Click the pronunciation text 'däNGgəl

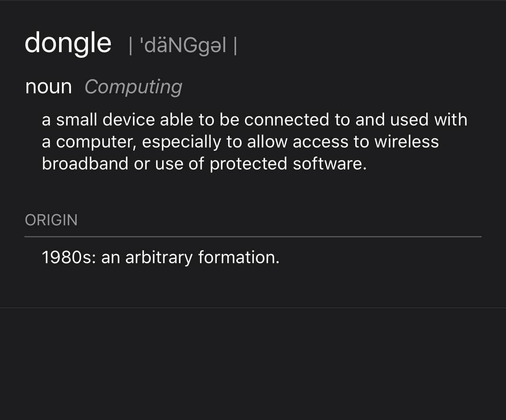pos(183,46)
